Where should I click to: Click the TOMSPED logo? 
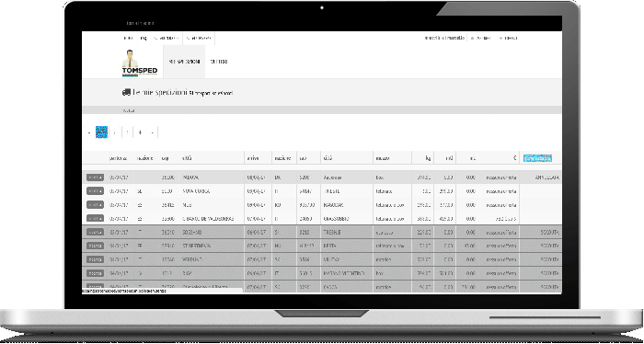[x=139, y=63]
